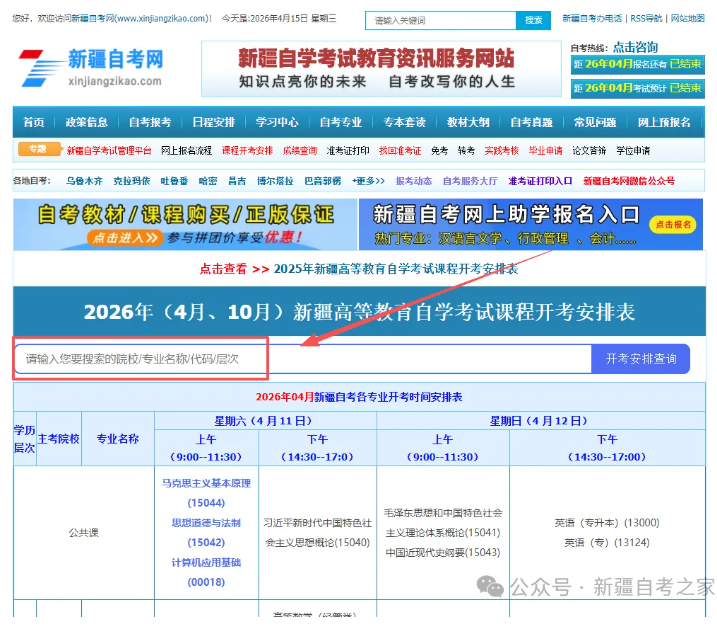The image size is (717, 628).
Task: Select 哈密 regional link
Action: pyautogui.click(x=208, y=181)
